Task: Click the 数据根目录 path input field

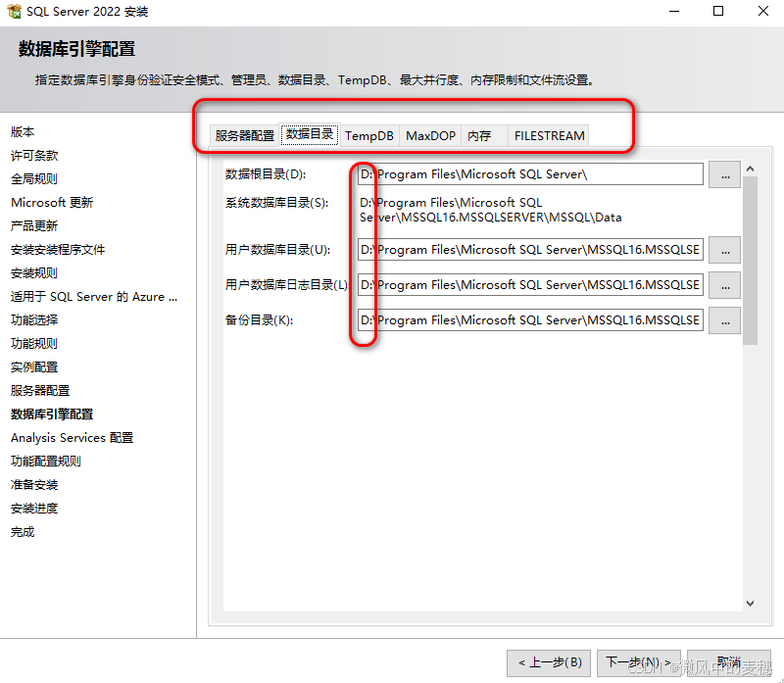Action: point(530,174)
